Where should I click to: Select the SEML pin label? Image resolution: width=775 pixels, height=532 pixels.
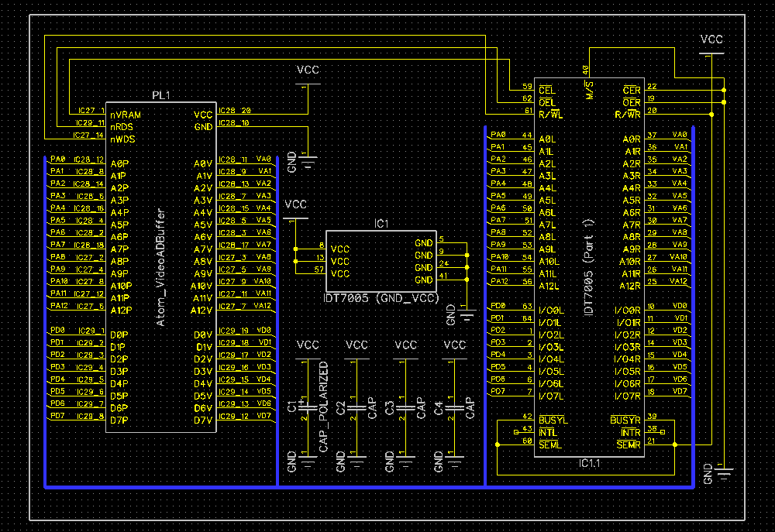click(550, 445)
